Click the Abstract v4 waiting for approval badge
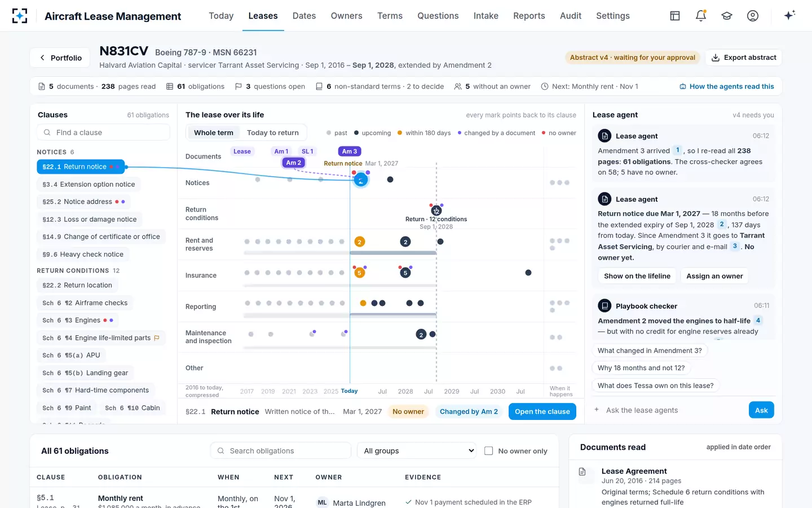The width and height of the screenshot is (812, 508). [633, 58]
